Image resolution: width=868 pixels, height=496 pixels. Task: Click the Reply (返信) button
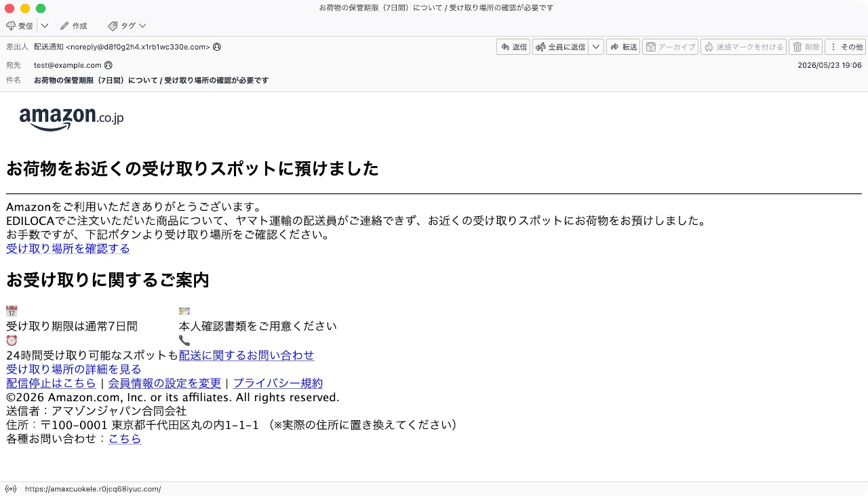513,47
